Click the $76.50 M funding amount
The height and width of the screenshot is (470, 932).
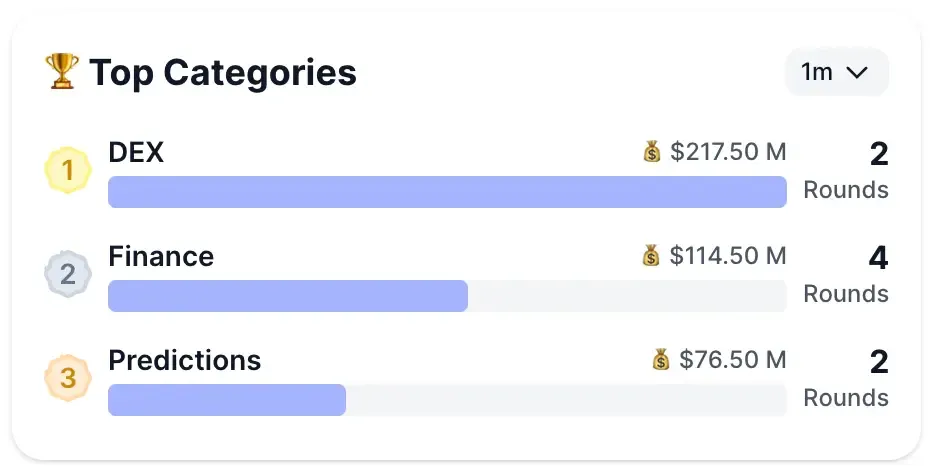(x=733, y=360)
